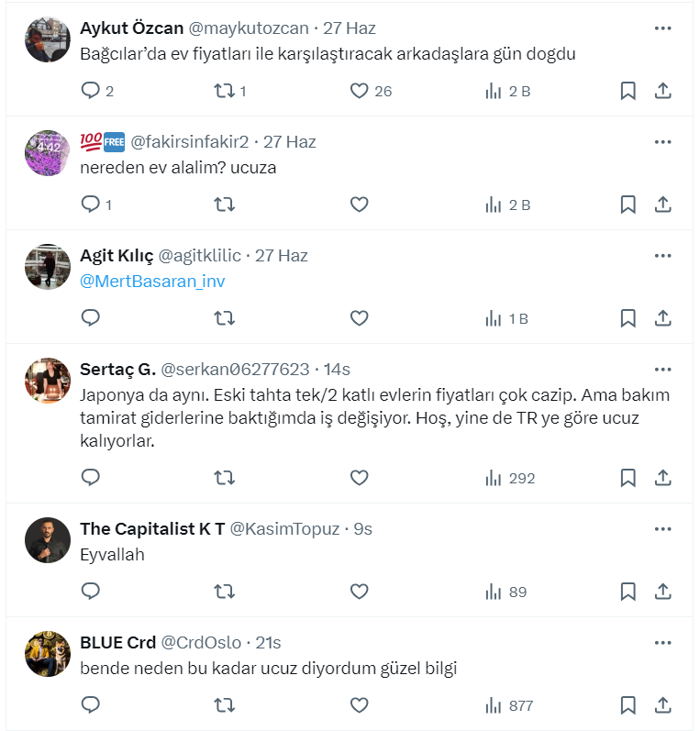700x731 pixels.
Task: Open more options on fakirsinfakir2's tweet
Action: pyautogui.click(x=662, y=141)
